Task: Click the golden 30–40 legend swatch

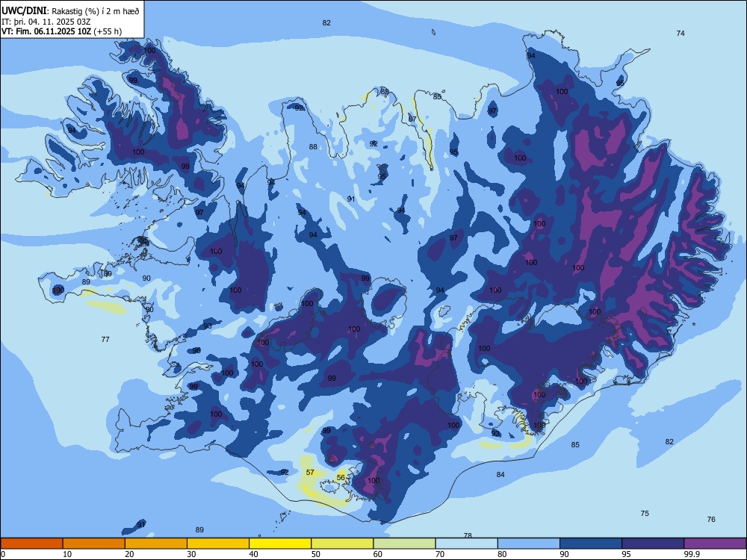Action: 218,544
